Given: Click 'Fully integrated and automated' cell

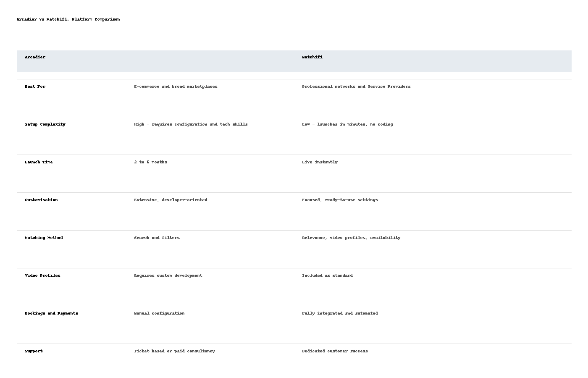Looking at the screenshot, I should tap(340, 313).
